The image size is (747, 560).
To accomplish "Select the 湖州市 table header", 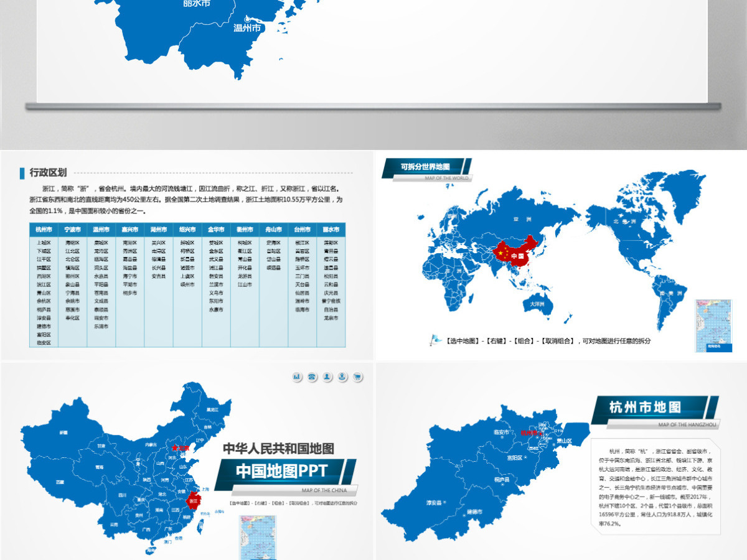I will tap(158, 229).
